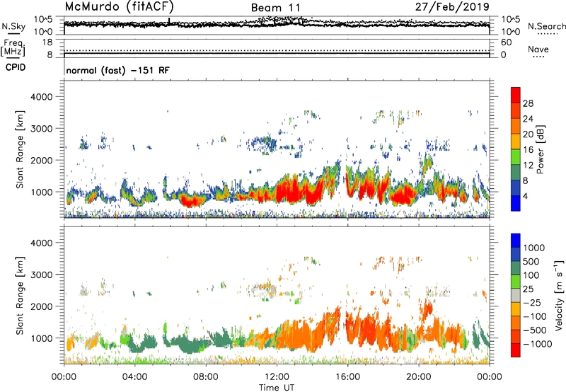Select the 60 tick on Nave axis
Viewport: 566px width, 392px height.
[506, 42]
